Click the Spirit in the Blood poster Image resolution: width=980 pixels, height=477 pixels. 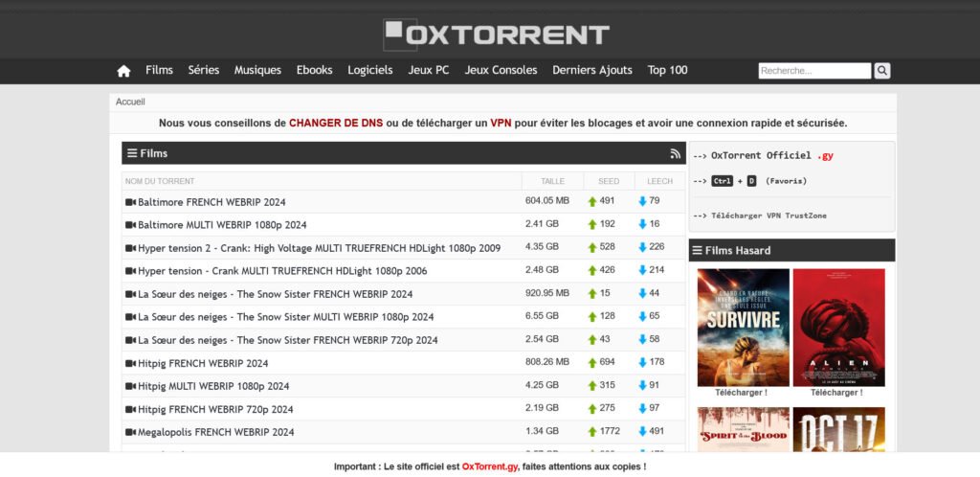point(743,430)
